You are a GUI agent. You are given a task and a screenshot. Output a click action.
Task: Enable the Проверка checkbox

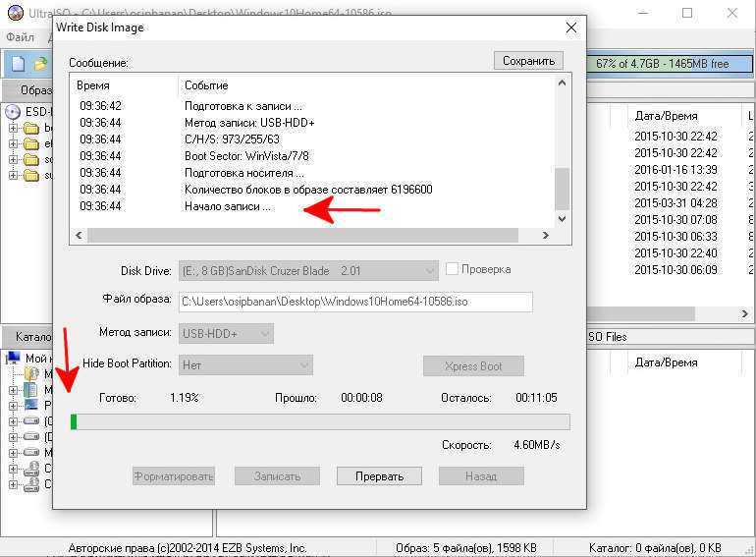(x=452, y=268)
